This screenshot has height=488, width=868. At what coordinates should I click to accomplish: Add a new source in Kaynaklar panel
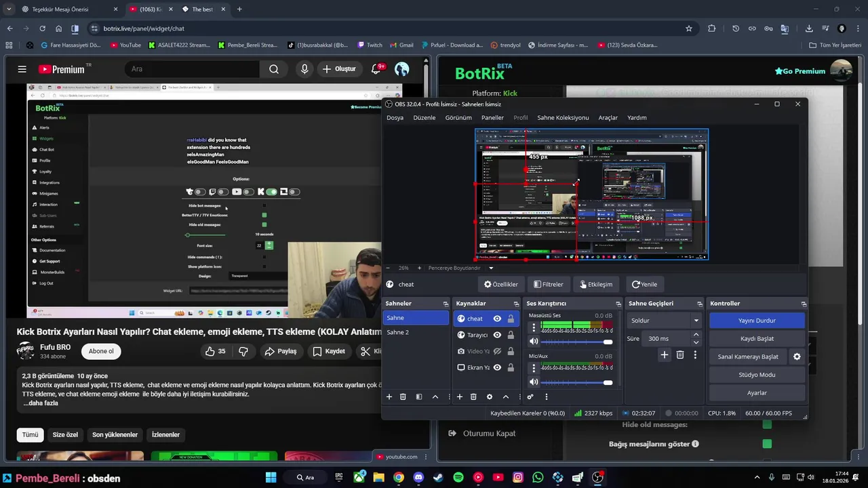[460, 396]
